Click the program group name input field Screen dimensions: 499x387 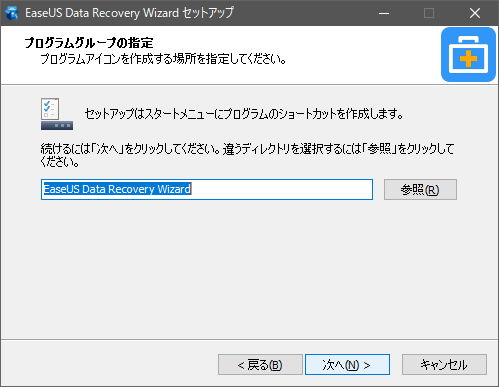(x=207, y=190)
